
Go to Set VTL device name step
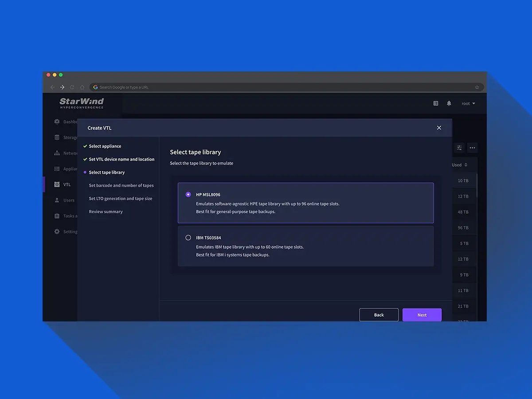pos(121,159)
